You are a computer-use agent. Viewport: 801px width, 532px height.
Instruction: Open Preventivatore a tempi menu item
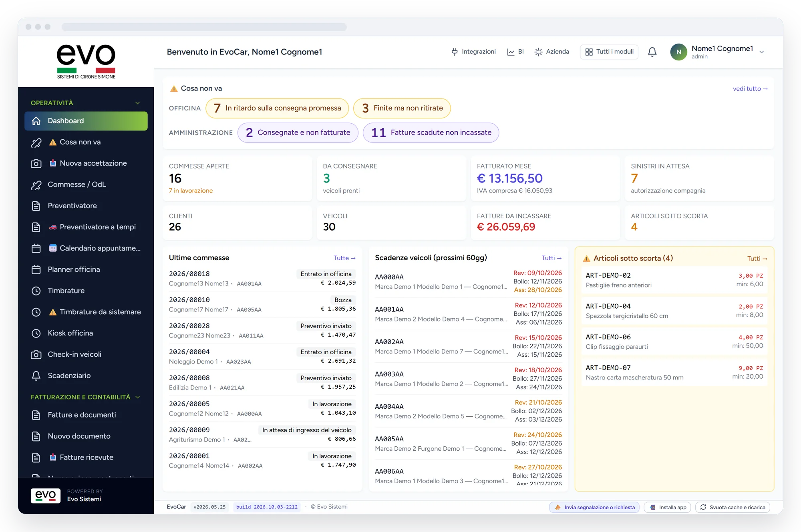[x=86, y=227]
